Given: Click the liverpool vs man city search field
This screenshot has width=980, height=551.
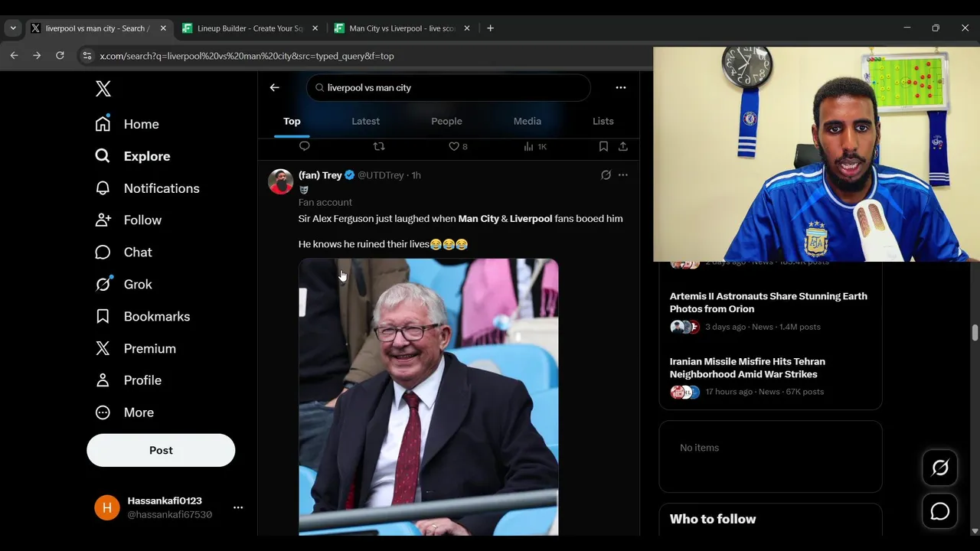Looking at the screenshot, I should (449, 87).
